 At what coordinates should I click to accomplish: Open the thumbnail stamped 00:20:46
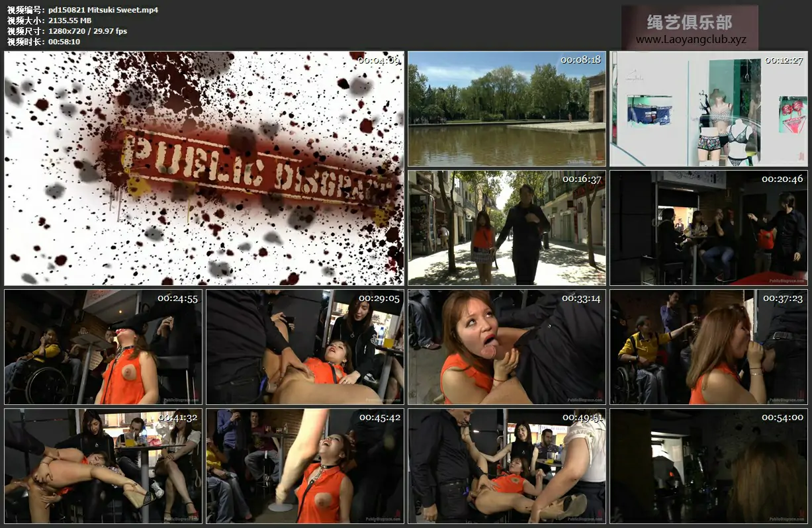(708, 228)
